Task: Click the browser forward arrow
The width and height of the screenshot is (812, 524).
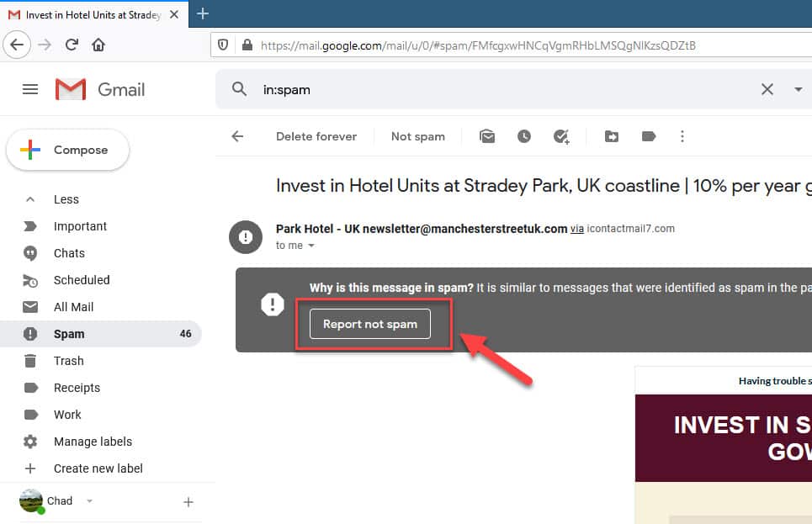Action: pos(45,45)
